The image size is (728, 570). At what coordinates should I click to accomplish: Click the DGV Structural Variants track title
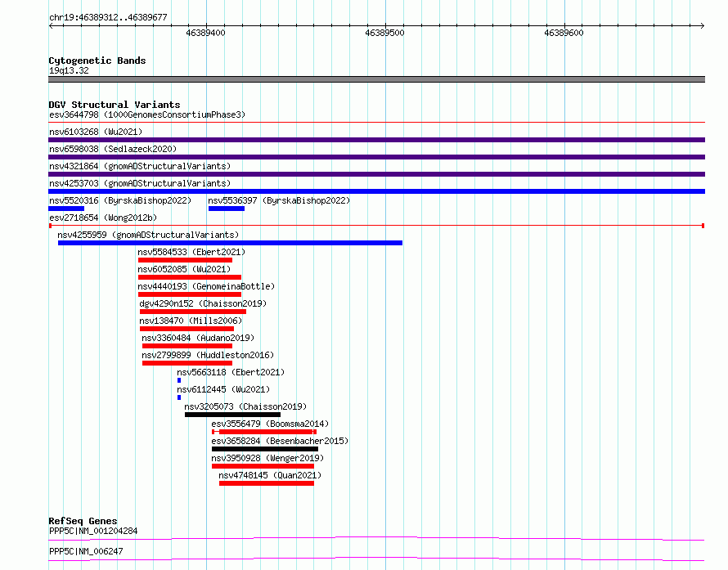tap(115, 105)
